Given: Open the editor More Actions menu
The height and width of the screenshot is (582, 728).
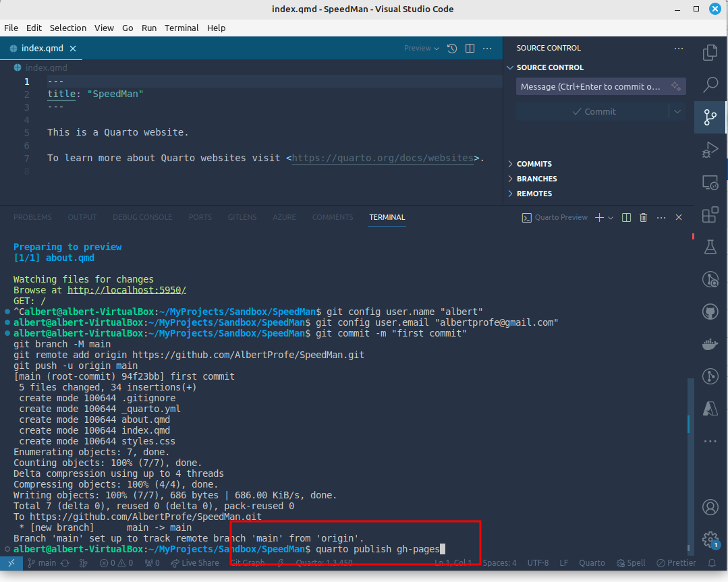Looking at the screenshot, I should tap(487, 49).
